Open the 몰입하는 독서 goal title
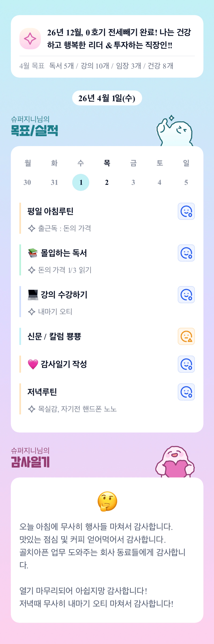 coord(63,253)
